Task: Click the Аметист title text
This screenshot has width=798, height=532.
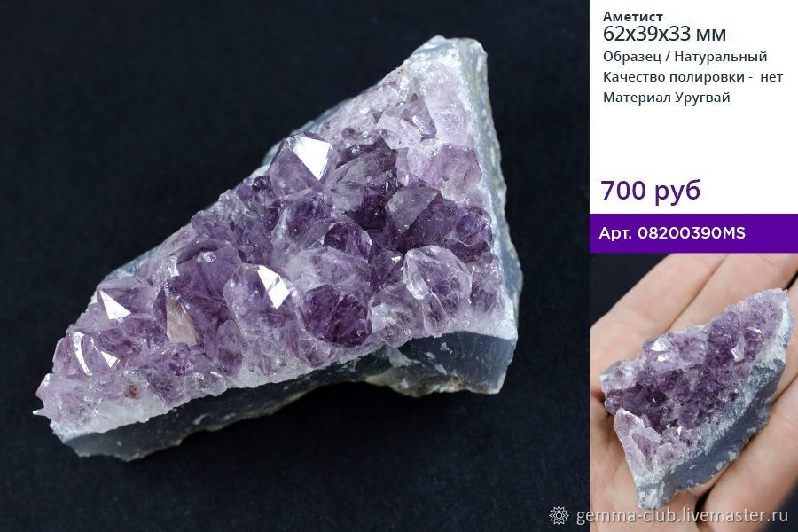Action: click(x=633, y=17)
